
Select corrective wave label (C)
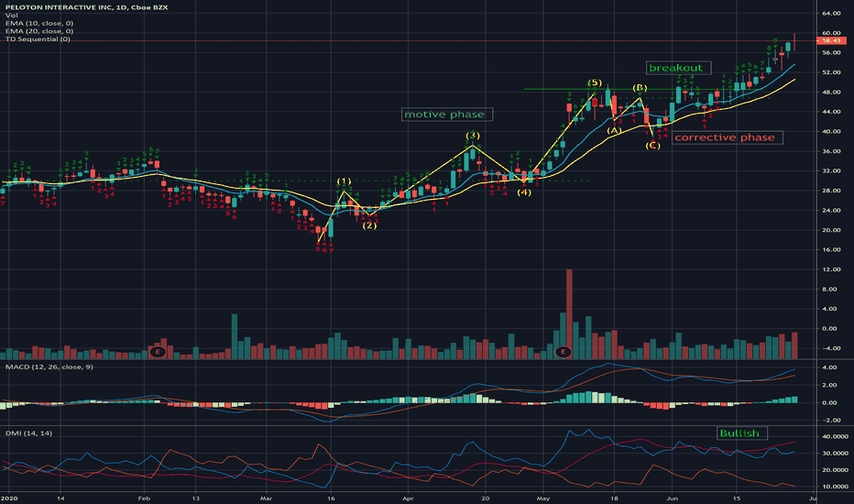pos(652,145)
